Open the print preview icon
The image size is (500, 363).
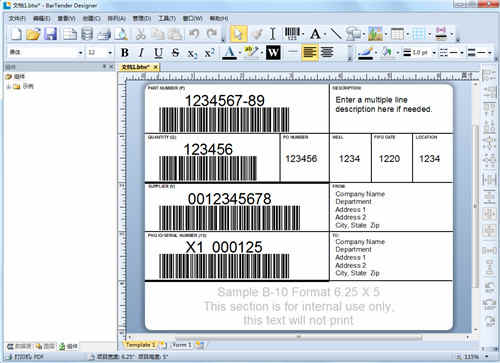121,34
